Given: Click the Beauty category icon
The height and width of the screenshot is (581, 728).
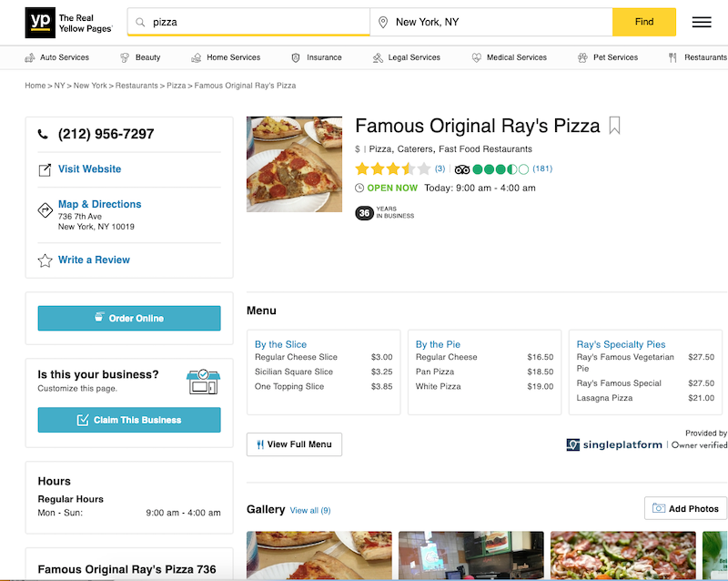Looking at the screenshot, I should click(125, 57).
